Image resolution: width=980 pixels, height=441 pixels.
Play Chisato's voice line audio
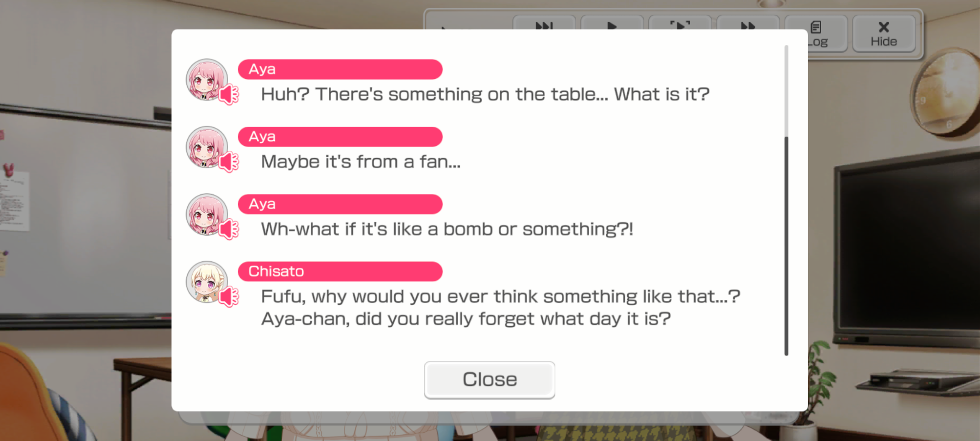[229, 297]
